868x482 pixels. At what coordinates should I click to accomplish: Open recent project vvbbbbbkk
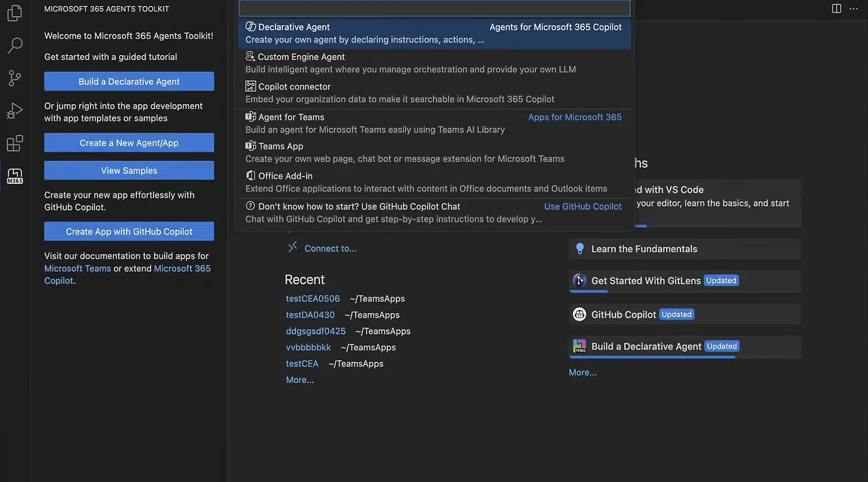(x=308, y=347)
